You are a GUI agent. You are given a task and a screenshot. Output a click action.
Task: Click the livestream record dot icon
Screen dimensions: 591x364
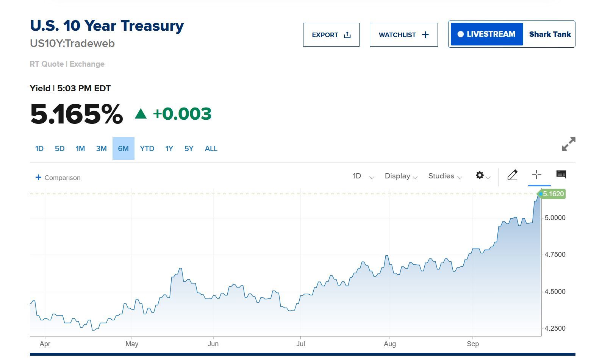pos(461,34)
